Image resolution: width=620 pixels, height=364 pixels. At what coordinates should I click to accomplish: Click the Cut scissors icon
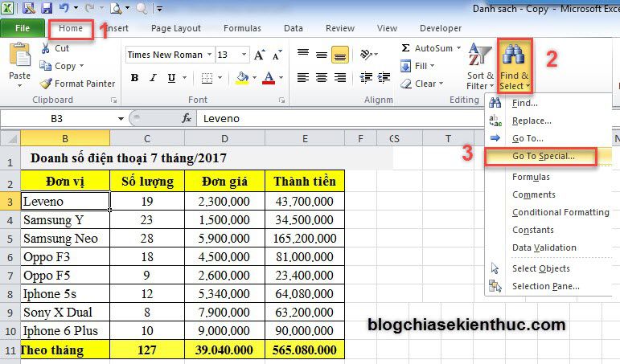pyautogui.click(x=46, y=48)
